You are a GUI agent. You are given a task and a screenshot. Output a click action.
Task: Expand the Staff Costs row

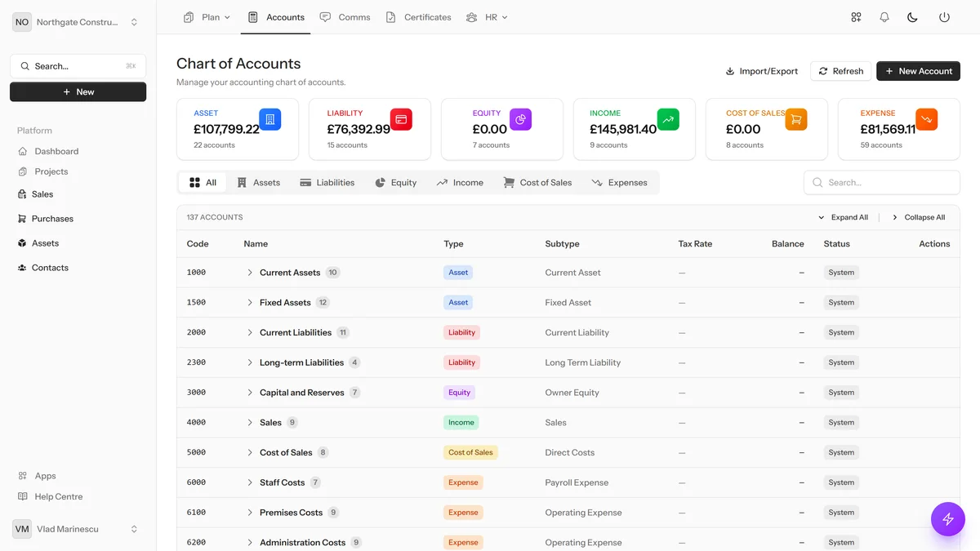250,482
